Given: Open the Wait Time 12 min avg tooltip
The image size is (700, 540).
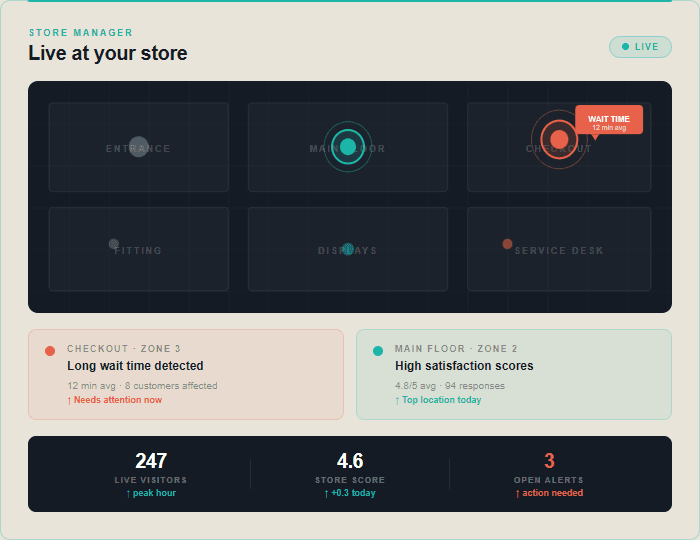Looking at the screenshot, I should coord(609,120).
